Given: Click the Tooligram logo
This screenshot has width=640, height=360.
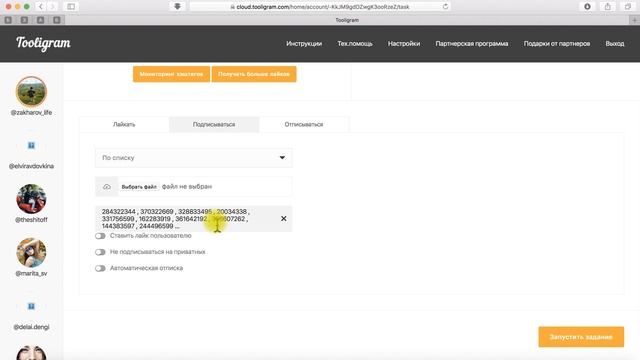Looking at the screenshot, I should coord(43,43).
